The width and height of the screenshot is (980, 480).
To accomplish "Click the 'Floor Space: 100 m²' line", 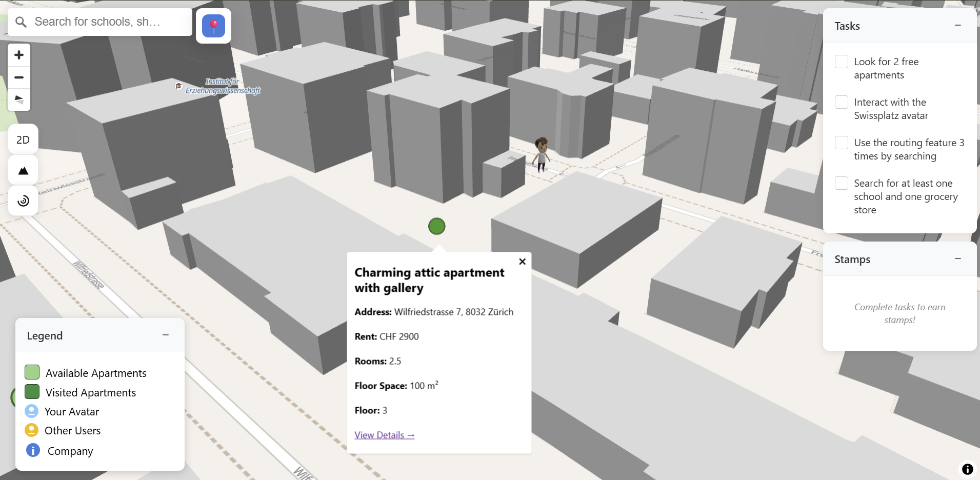I will click(396, 386).
